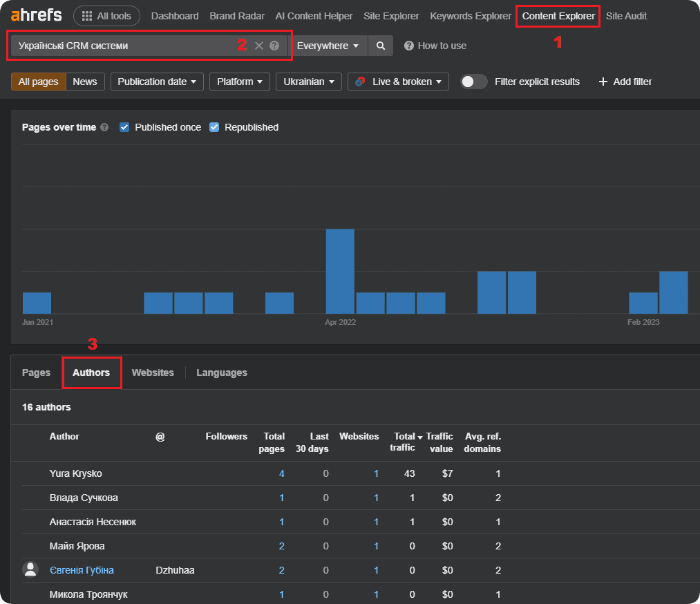The image size is (700, 604).
Task: Click the plus icon of Add filter
Action: [603, 82]
